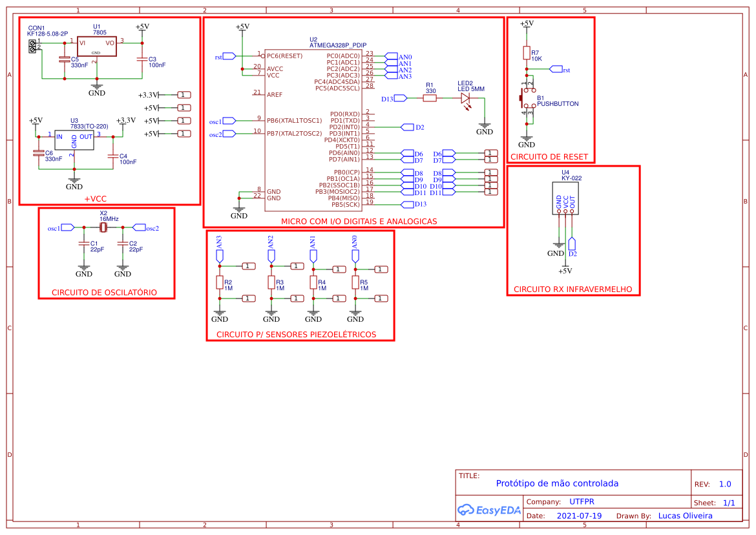Image resolution: width=756 pixels, height=535 pixels.
Task: Select the R2 1M resistor
Action: (220, 282)
